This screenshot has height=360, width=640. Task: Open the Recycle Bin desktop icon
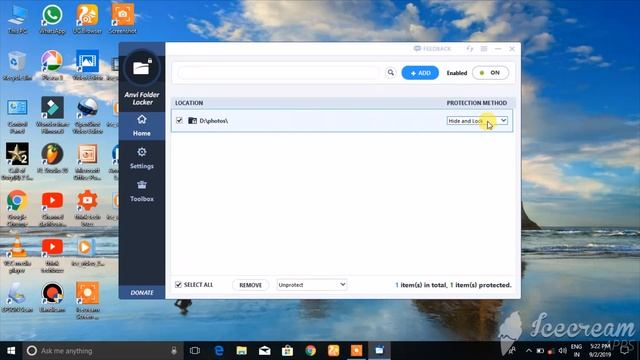point(17,65)
